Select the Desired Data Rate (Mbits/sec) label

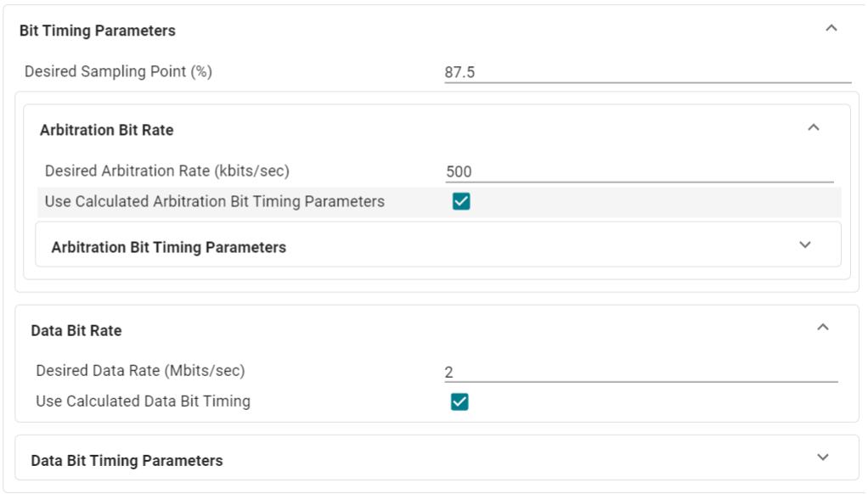[140, 371]
